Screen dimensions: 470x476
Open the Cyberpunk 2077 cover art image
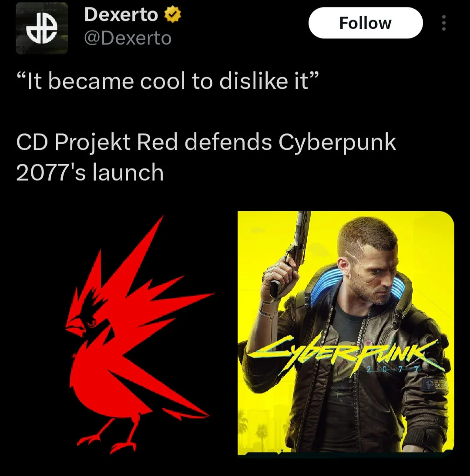coord(346,333)
